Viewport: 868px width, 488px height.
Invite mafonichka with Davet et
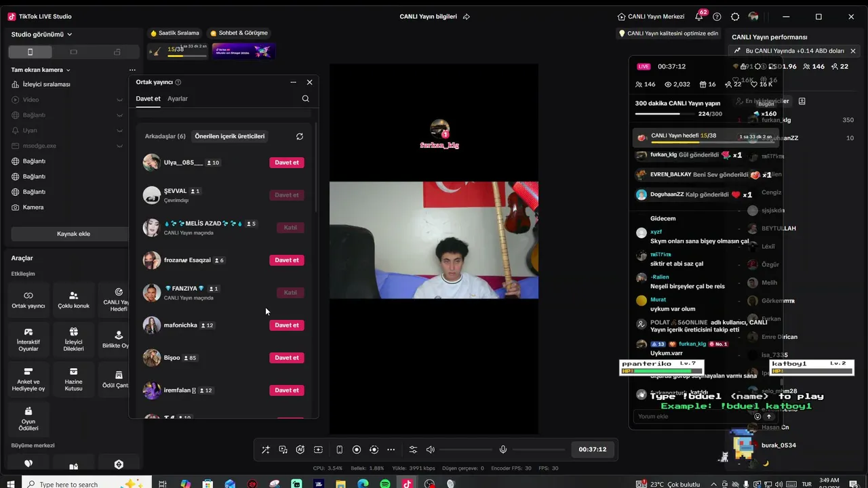tap(287, 325)
